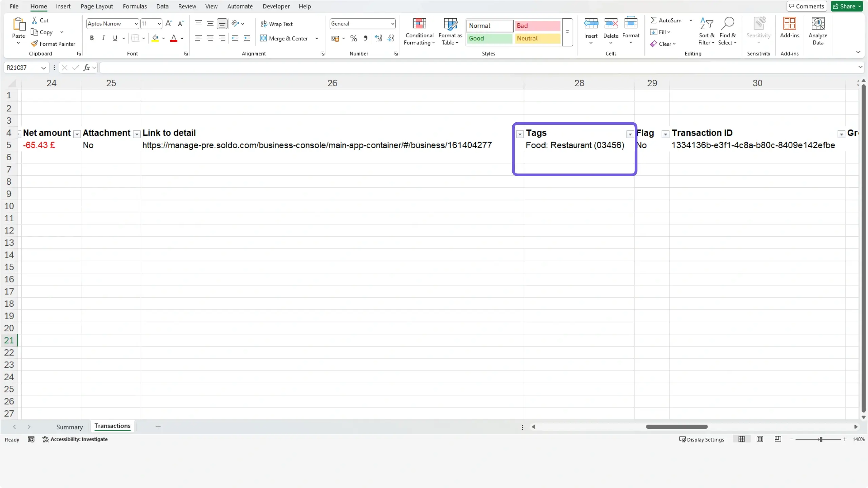This screenshot has width=868, height=488.
Task: Open the View ribbon tab
Action: coord(211,6)
